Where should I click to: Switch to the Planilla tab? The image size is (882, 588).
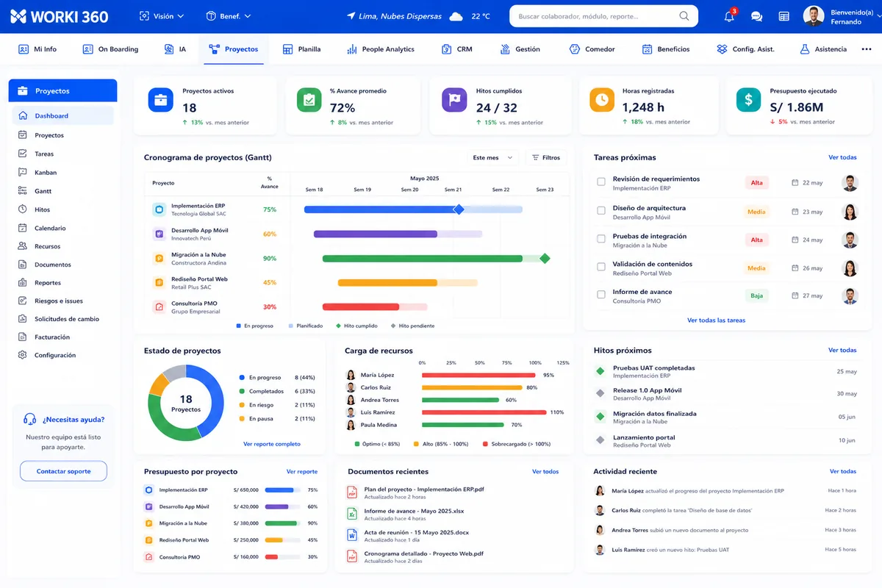301,49
